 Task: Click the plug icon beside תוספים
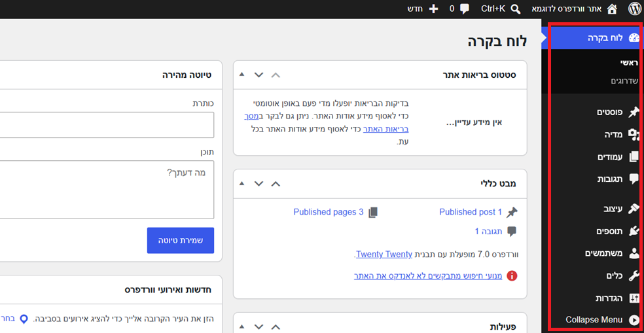point(634,231)
